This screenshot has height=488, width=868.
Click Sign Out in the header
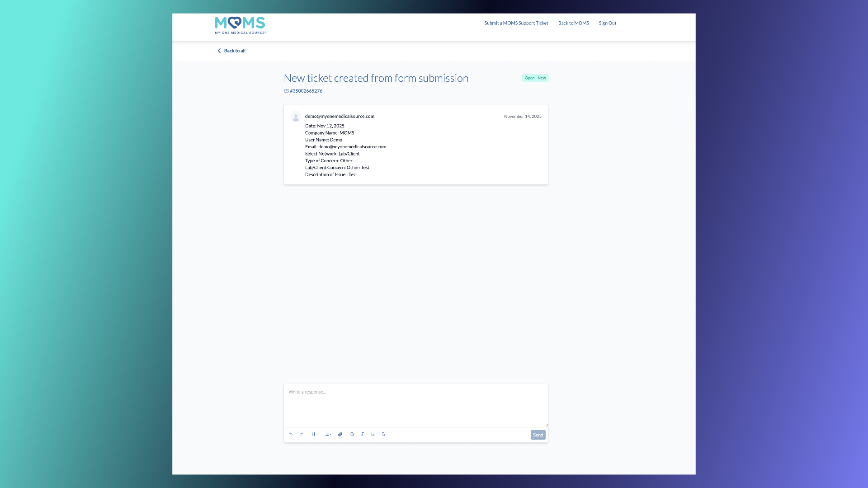click(x=607, y=23)
